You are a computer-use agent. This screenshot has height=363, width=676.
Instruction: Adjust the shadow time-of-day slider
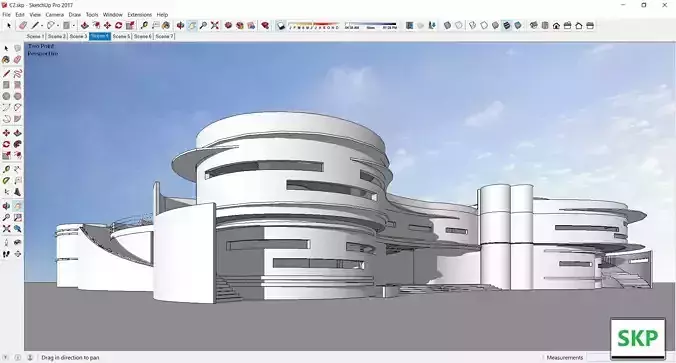click(371, 26)
